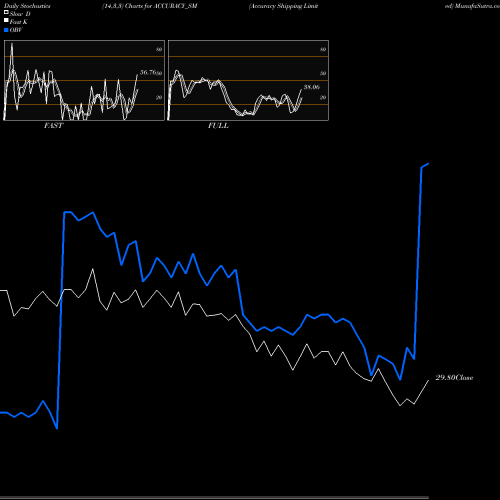Click the 80 level label in FAST chart

tap(159, 49)
